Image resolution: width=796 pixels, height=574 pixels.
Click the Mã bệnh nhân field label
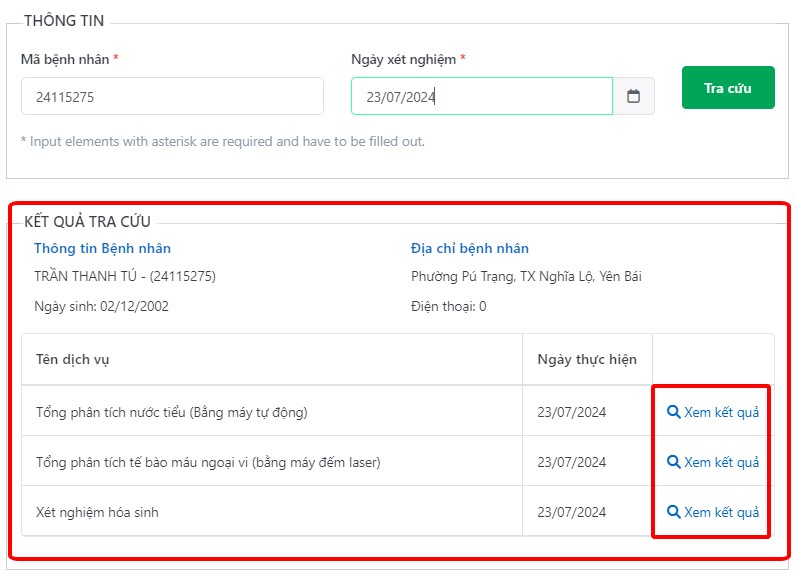pyautogui.click(x=65, y=59)
